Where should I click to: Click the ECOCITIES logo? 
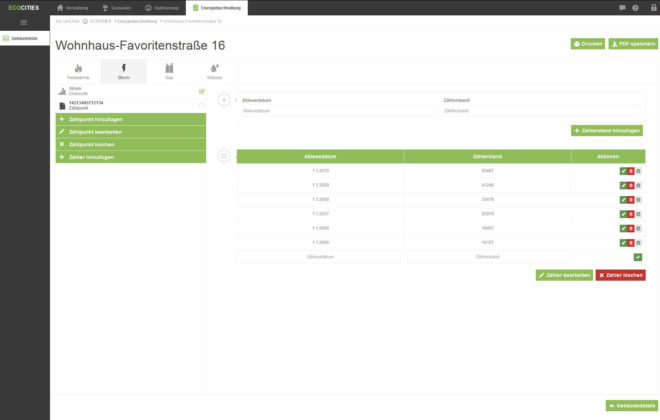coord(24,8)
